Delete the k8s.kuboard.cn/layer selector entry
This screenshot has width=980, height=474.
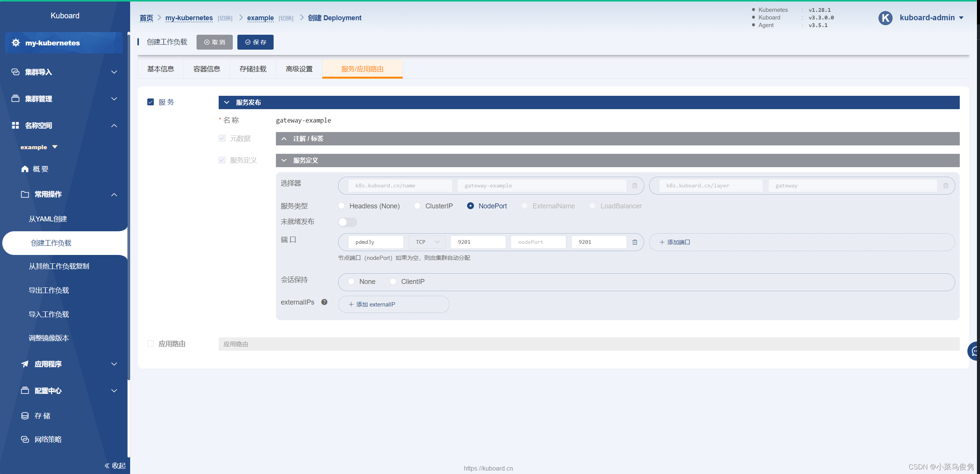[x=946, y=185]
